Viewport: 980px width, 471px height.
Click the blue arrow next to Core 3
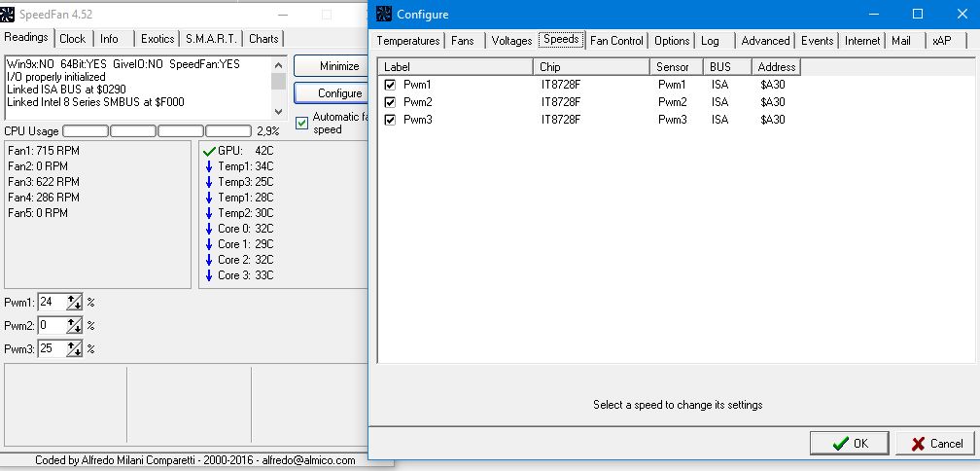pyautogui.click(x=209, y=275)
